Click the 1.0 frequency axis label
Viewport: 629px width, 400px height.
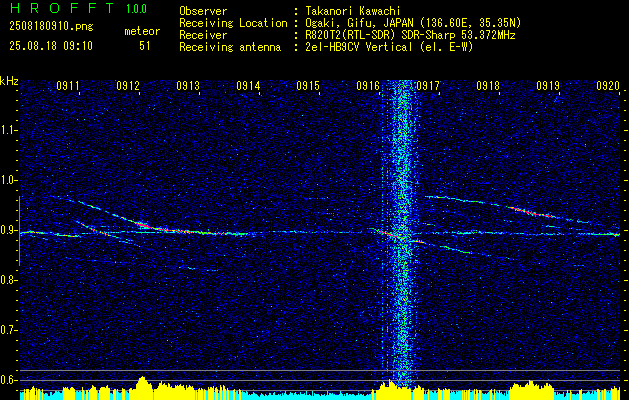click(x=9, y=180)
